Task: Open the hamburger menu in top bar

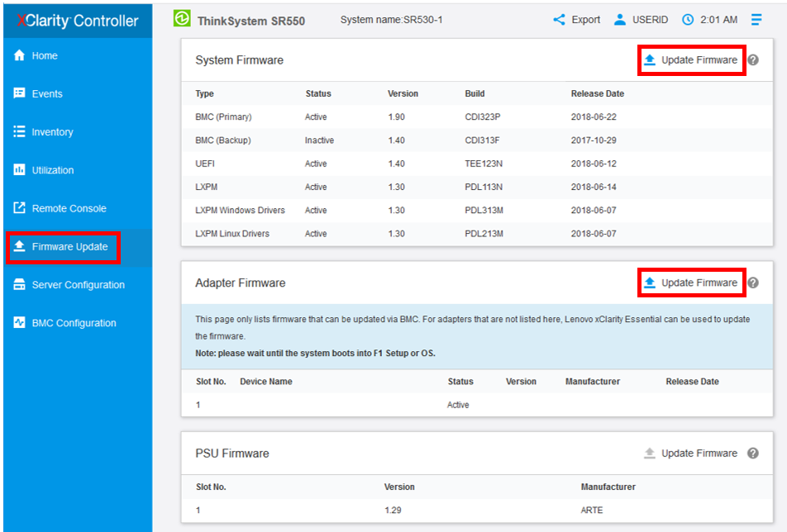Action: (x=756, y=20)
